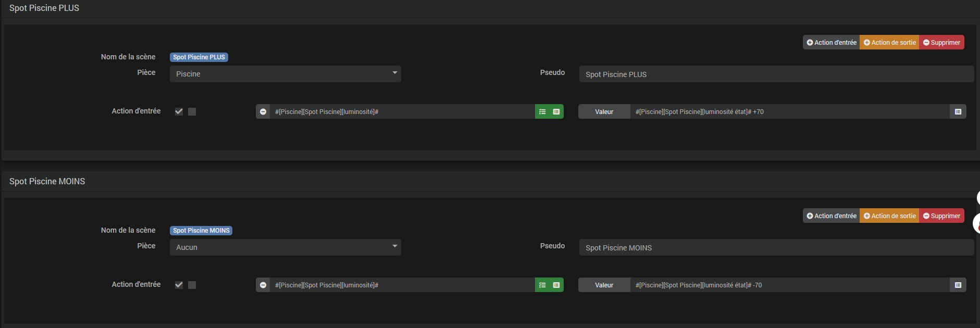980x328 pixels.
Task: Uncheck first checkbox of Spot Piscine MOINS action
Action: [179, 285]
